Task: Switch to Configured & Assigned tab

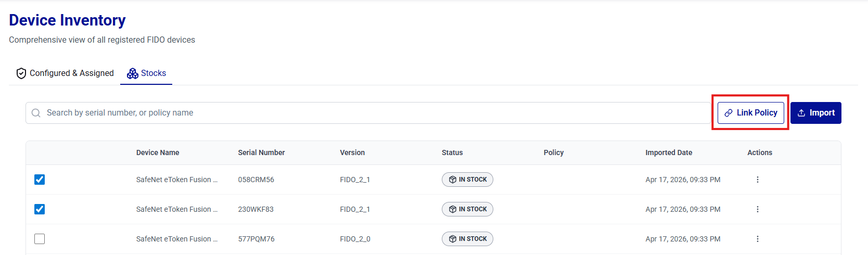Action: (x=71, y=73)
